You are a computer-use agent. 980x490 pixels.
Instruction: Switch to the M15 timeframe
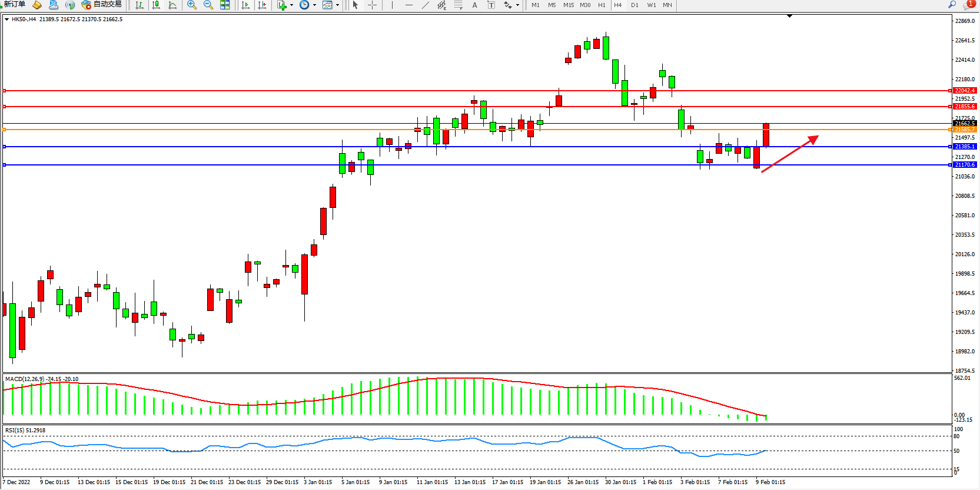pyautogui.click(x=568, y=5)
